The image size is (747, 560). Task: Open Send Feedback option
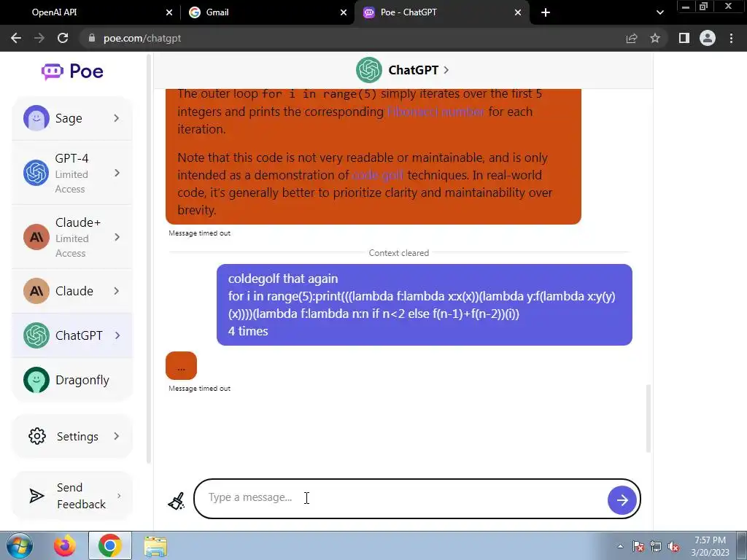pos(72,496)
